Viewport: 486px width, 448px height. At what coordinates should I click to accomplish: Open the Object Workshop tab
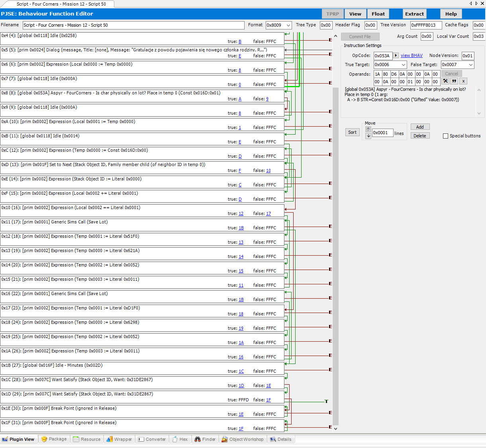tap(243, 439)
